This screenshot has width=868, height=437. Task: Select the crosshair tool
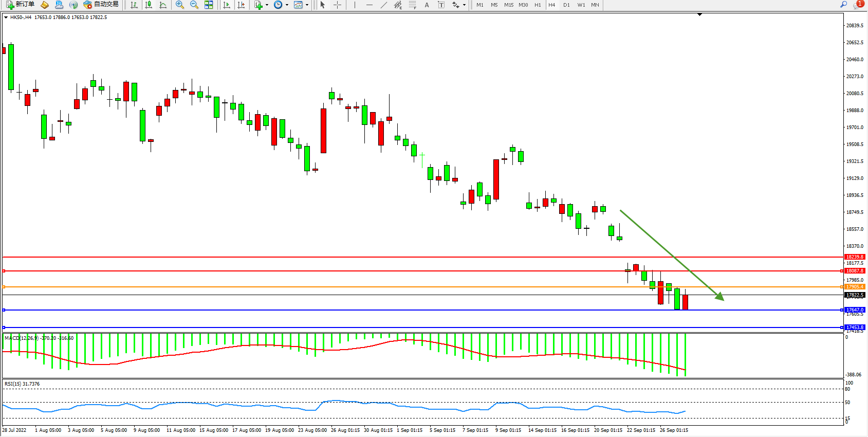(337, 5)
